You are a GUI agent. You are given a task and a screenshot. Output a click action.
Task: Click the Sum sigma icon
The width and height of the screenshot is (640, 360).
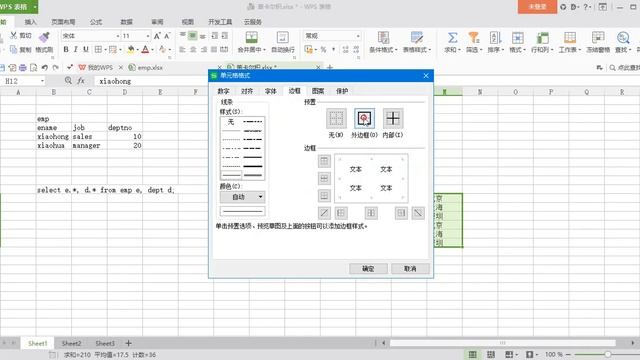pyautogui.click(x=452, y=38)
